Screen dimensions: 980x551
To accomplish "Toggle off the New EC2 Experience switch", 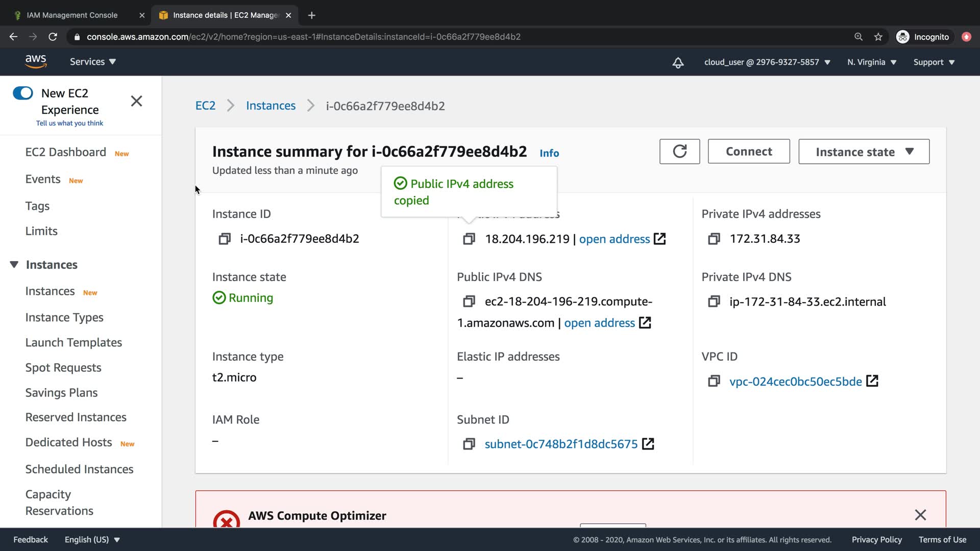I will (23, 93).
